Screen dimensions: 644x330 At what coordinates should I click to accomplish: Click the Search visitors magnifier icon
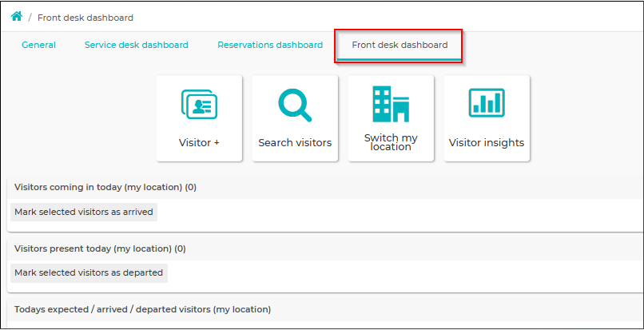[x=295, y=105]
